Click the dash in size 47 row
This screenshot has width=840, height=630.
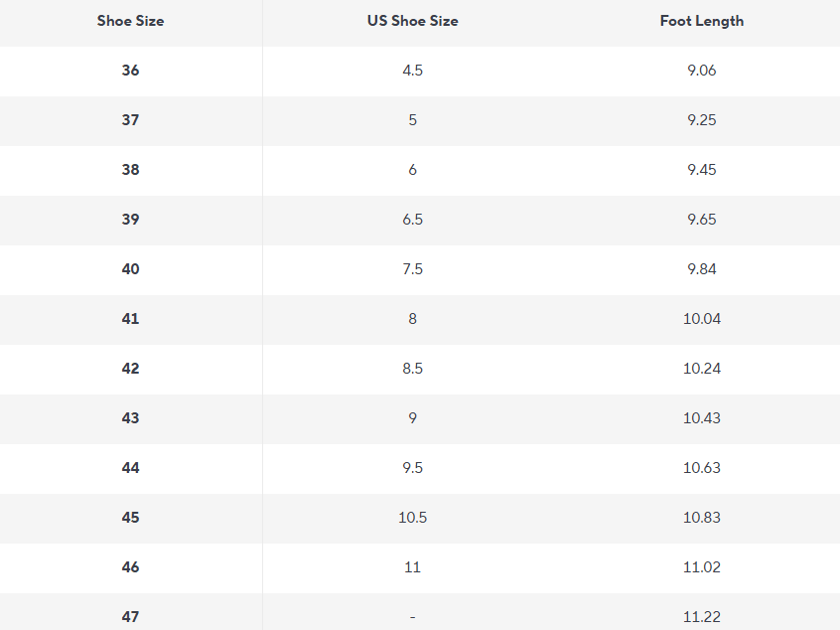coord(412,617)
